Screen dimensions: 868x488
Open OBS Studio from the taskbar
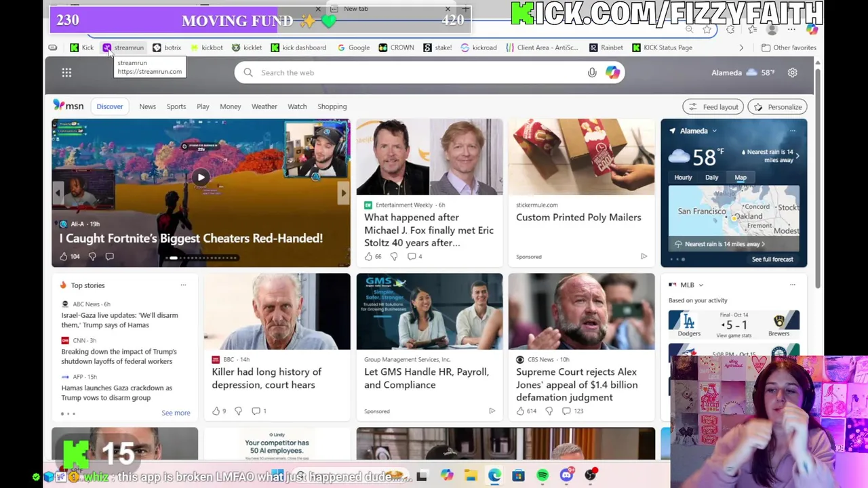point(591,476)
